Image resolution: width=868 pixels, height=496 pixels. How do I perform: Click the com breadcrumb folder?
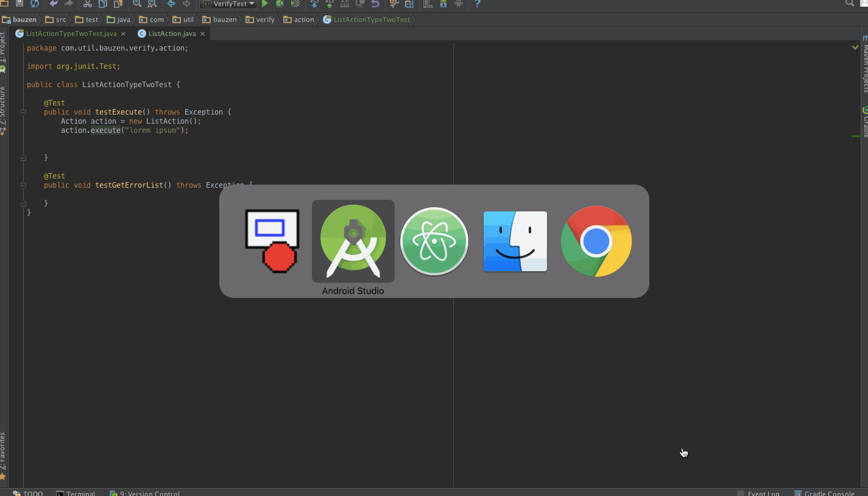coord(152,19)
